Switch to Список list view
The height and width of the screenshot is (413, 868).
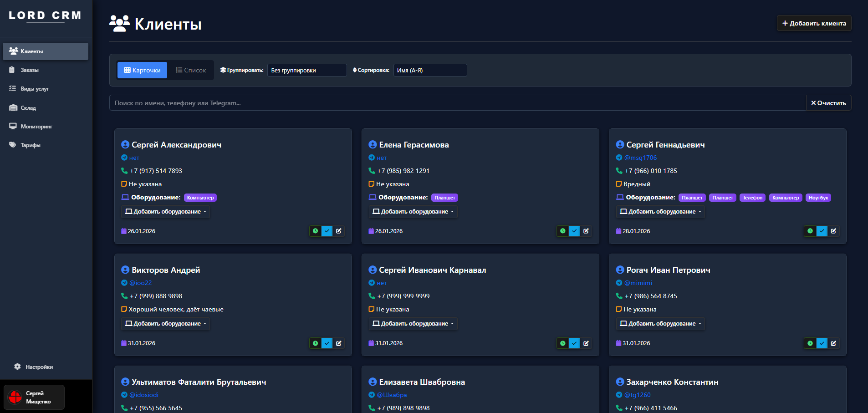pos(191,70)
